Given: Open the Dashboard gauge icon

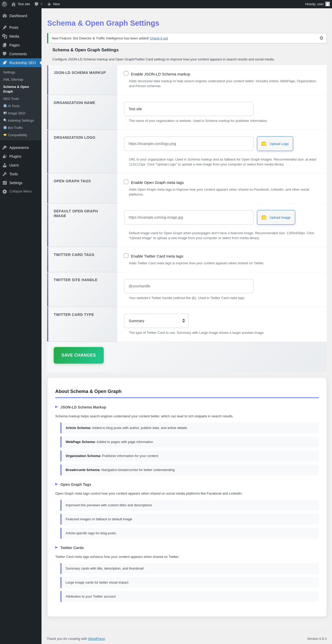Looking at the screenshot, I should pos(5,16).
